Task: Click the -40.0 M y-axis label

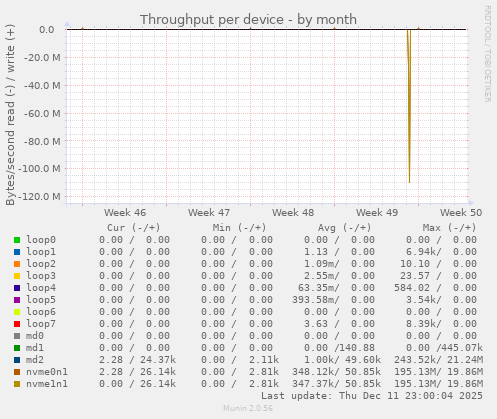Action: click(x=42, y=86)
